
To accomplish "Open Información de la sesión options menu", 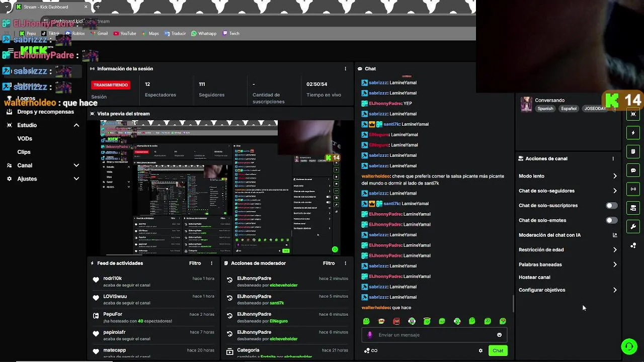I will tap(345, 68).
